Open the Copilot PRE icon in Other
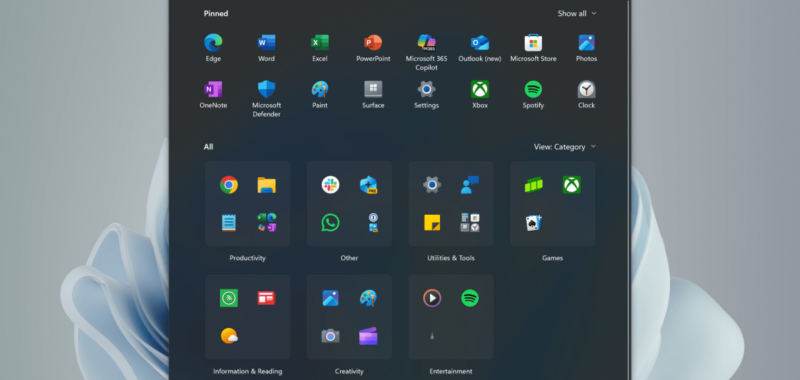The image size is (800, 380). tap(368, 185)
